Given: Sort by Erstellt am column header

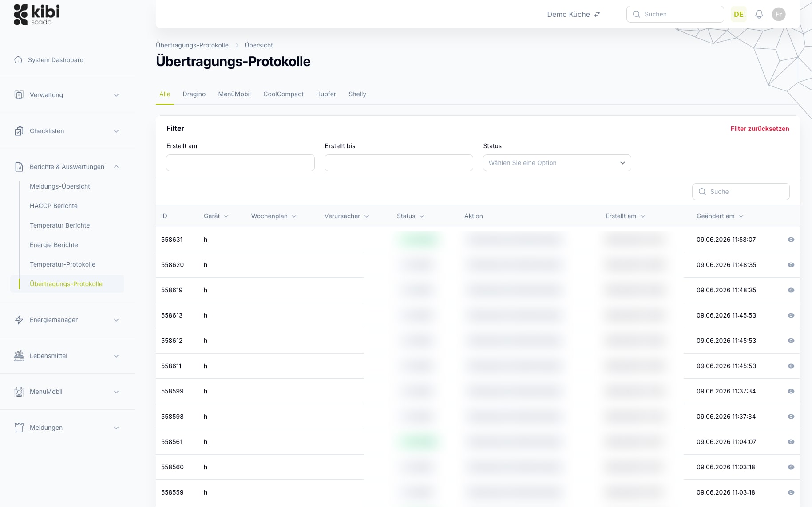Looking at the screenshot, I should [625, 216].
